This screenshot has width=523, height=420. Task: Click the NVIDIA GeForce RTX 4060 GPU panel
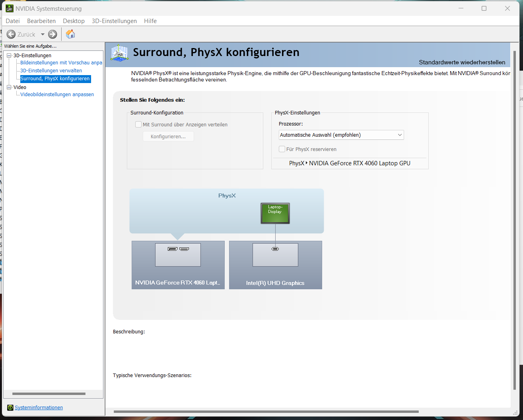[178, 265]
